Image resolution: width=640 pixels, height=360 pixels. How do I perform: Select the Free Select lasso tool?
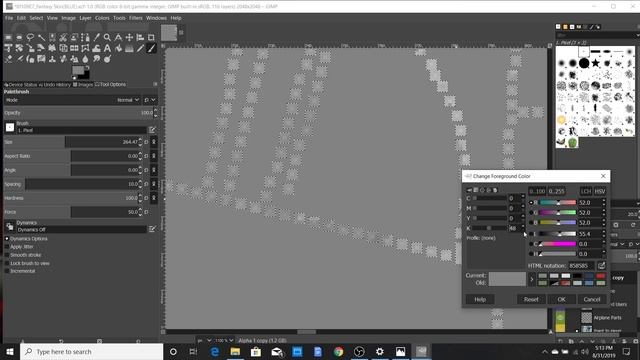pyautogui.click(x=30, y=38)
